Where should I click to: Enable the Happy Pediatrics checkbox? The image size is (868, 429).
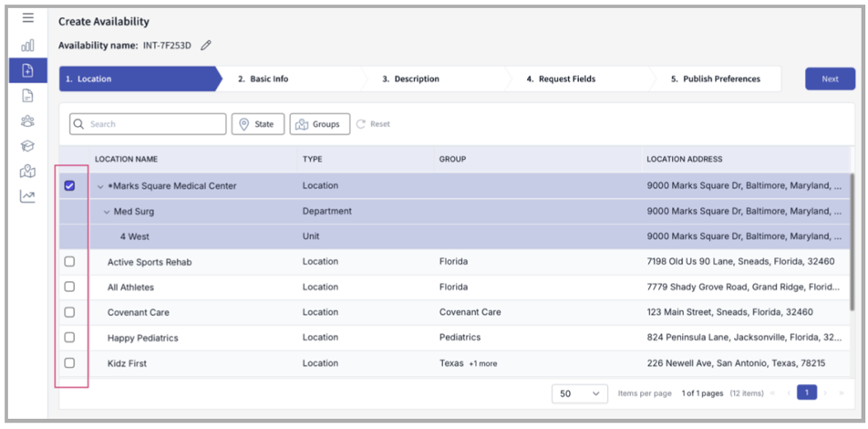coord(70,338)
